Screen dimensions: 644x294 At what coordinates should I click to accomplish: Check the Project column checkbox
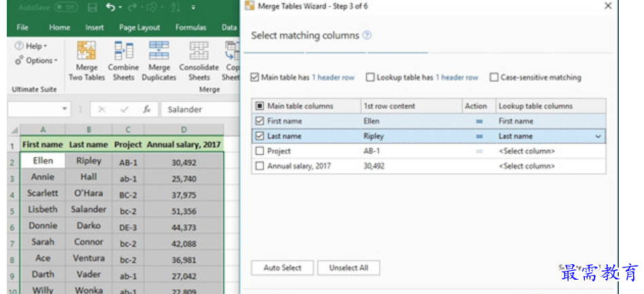(260, 151)
